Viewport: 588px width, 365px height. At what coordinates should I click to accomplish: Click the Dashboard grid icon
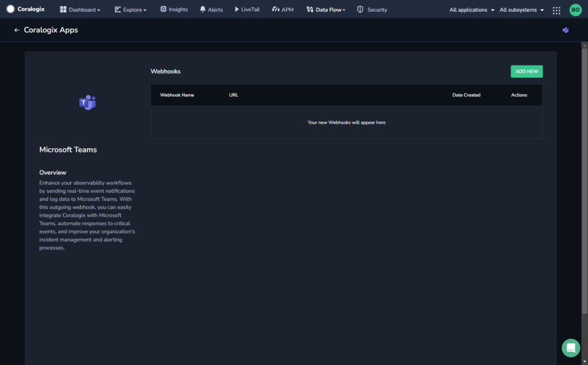(63, 9)
